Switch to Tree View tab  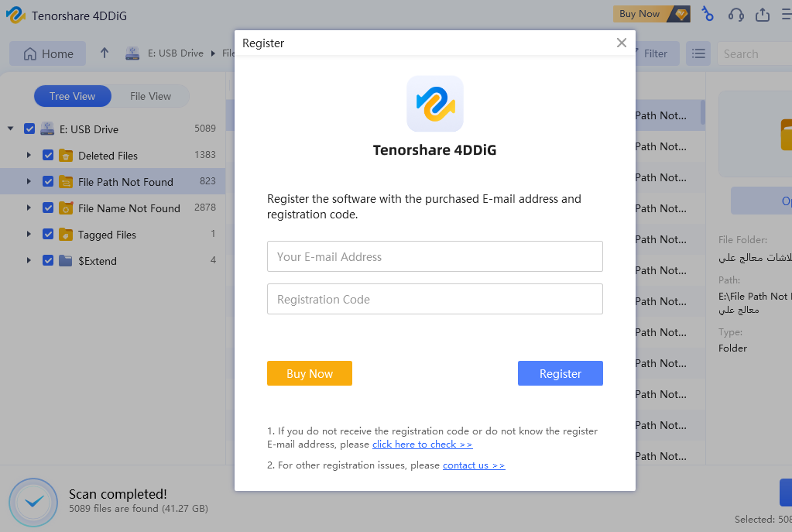click(x=73, y=96)
